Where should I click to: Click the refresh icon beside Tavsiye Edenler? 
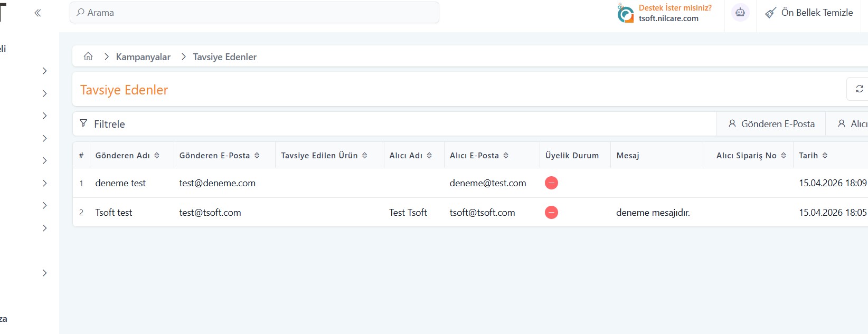coord(859,89)
